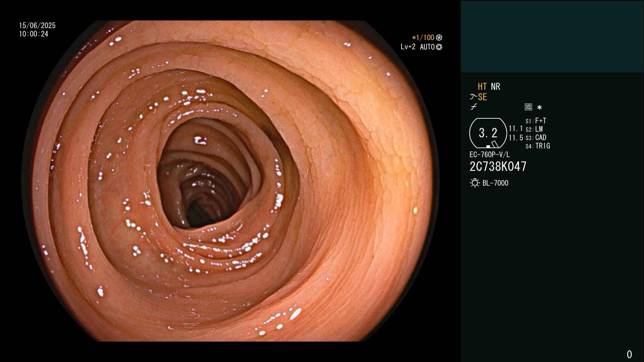Viewport: 644px width, 362px height.
Task: Click the BL-7000 light source label
Action: (x=495, y=183)
